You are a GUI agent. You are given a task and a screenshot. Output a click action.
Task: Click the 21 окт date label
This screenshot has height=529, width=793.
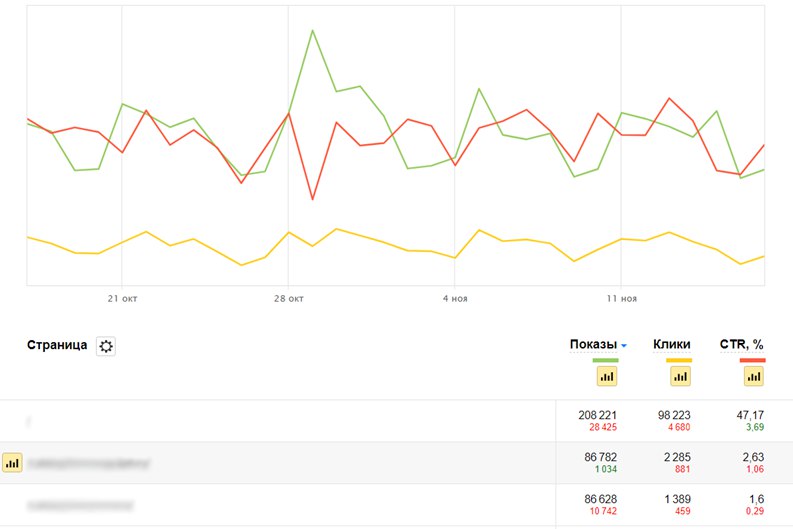click(x=122, y=298)
